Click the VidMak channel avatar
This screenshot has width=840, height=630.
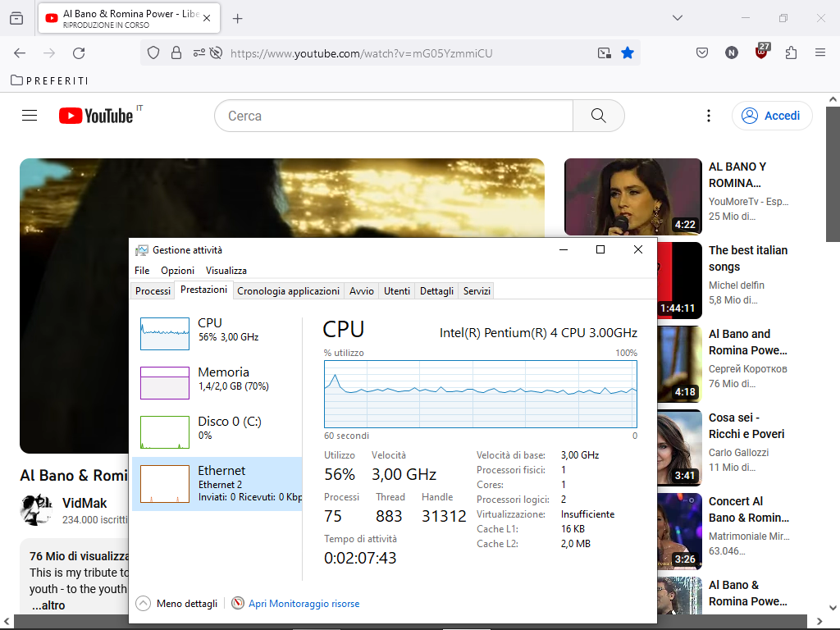(36, 510)
